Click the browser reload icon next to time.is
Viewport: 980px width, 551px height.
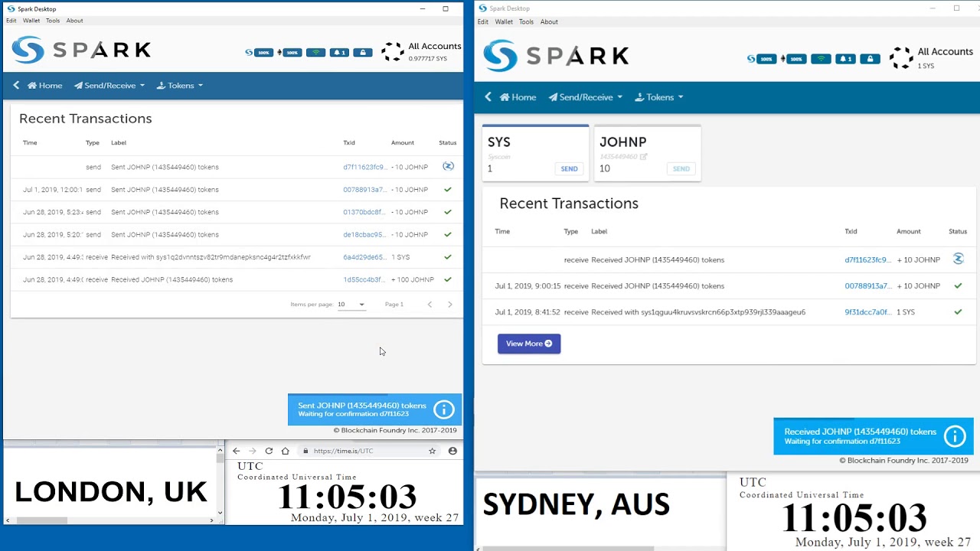[269, 451]
